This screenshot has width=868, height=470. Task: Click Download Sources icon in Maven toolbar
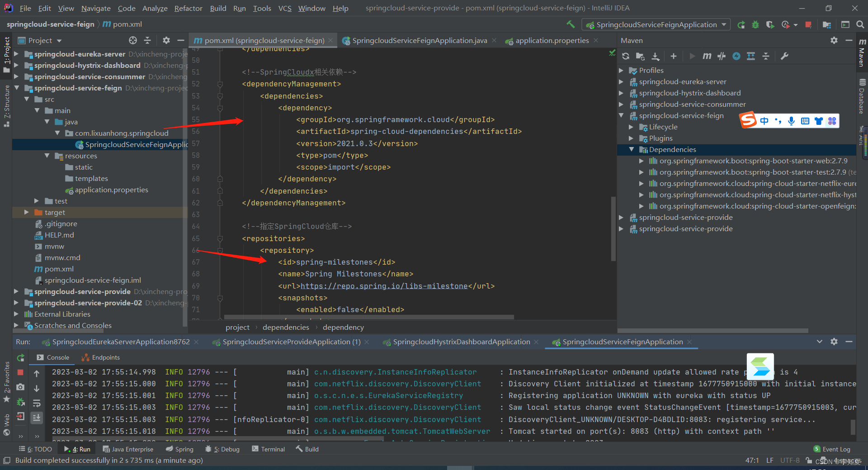click(655, 56)
